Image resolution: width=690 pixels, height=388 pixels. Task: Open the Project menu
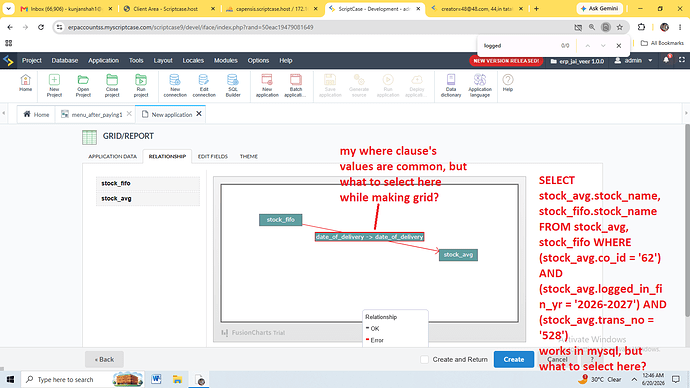(x=32, y=60)
